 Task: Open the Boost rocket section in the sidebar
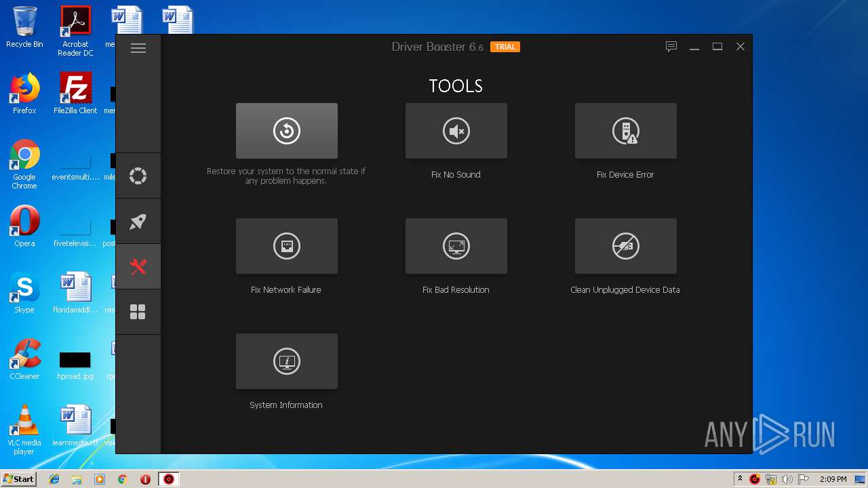[138, 222]
